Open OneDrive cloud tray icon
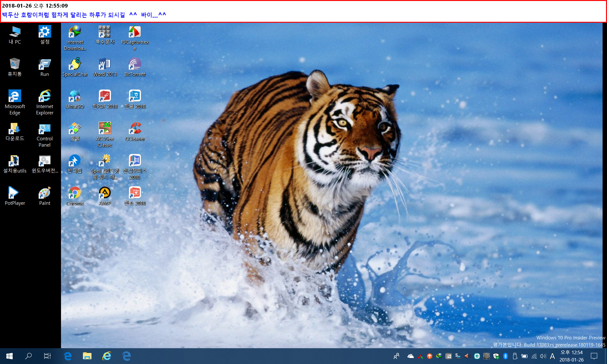 [411, 356]
